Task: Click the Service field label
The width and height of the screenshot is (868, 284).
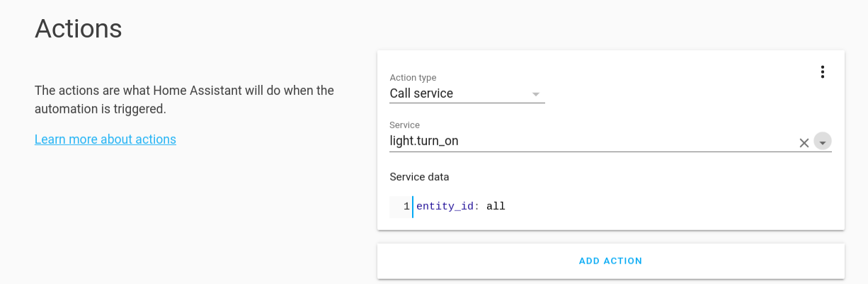Action: click(405, 125)
